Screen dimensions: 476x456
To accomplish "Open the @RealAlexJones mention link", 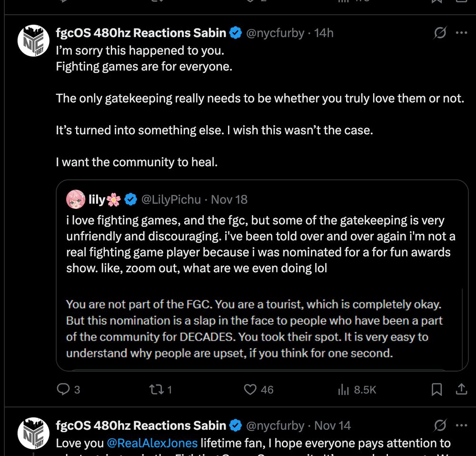I will click(x=152, y=443).
